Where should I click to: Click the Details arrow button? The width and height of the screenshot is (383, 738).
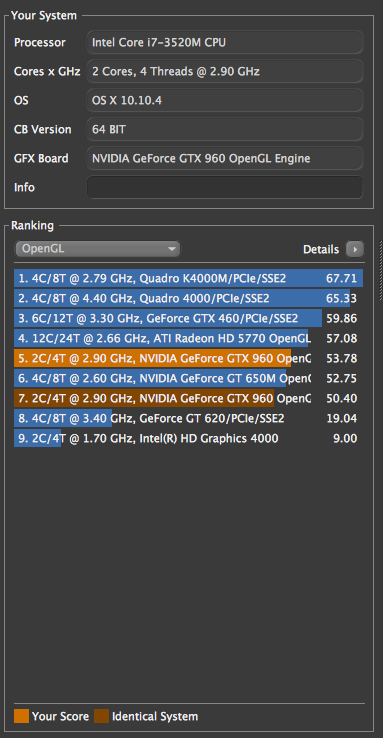pyautogui.click(x=355, y=249)
